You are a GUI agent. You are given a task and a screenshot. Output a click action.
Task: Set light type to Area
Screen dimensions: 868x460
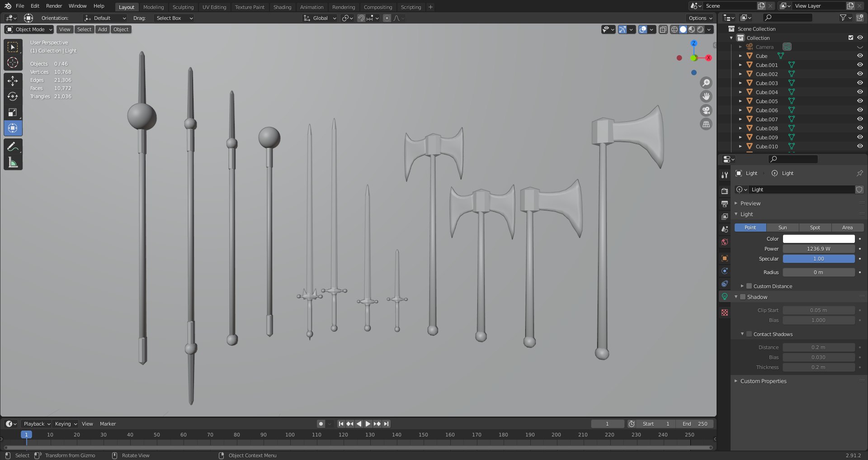point(848,228)
